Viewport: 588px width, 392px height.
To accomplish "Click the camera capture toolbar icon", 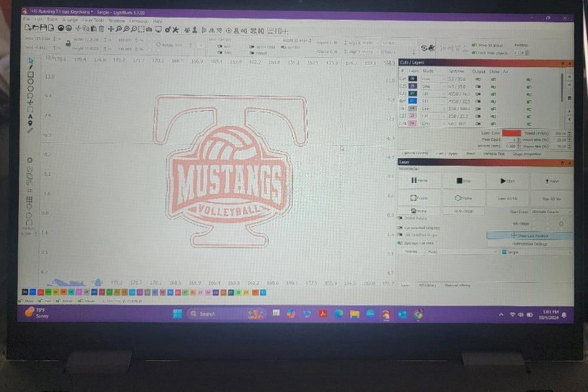I will coord(149,30).
